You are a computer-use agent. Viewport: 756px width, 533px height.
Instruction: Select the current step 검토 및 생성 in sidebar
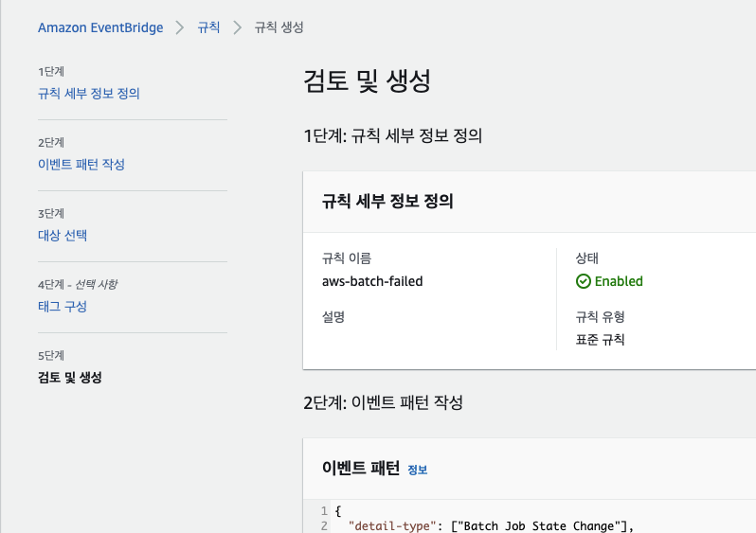[x=69, y=377]
